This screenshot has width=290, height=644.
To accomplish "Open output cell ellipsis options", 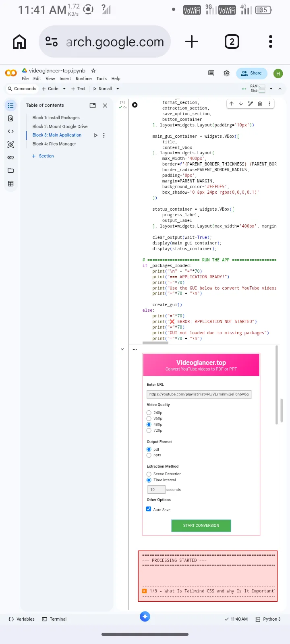I will tap(135, 349).
